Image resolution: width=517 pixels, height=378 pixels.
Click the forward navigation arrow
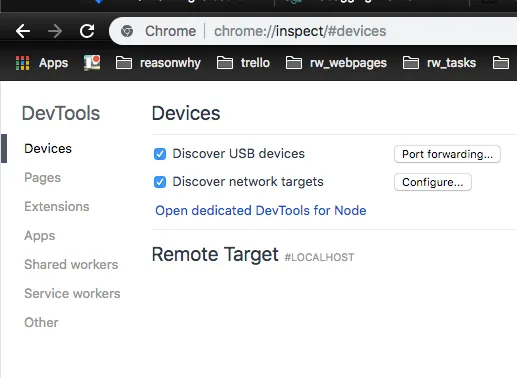pos(55,31)
